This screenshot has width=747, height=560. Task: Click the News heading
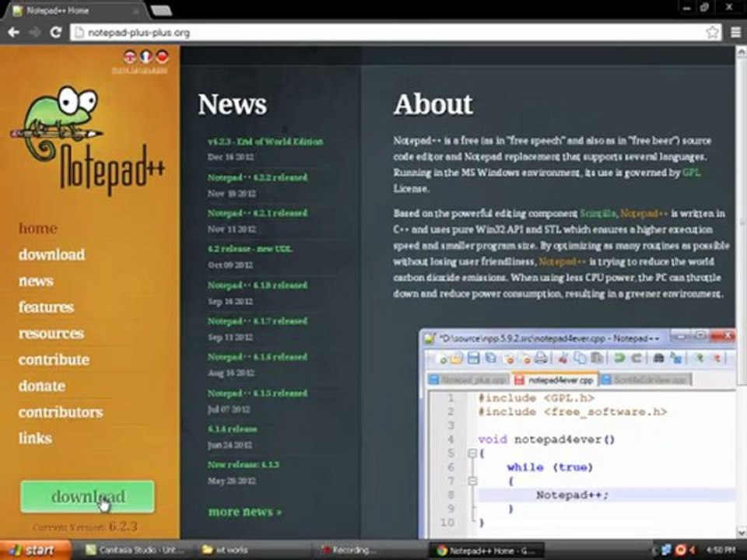pos(233,103)
